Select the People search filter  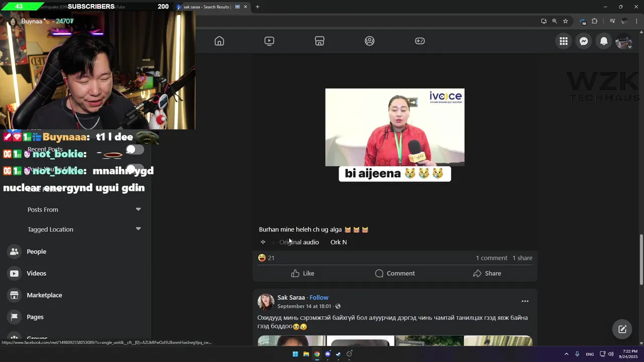pos(75,251)
